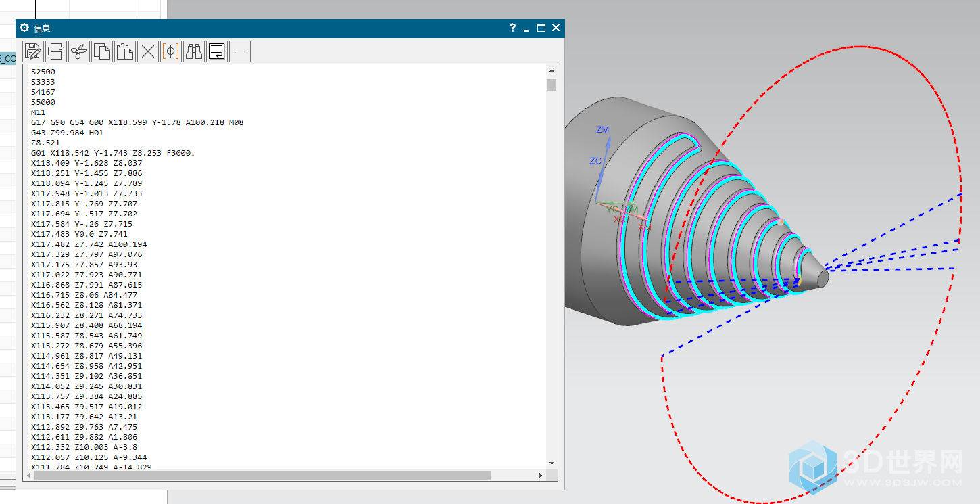Click the Paste clipboard icon
980x504 pixels.
pos(125,51)
